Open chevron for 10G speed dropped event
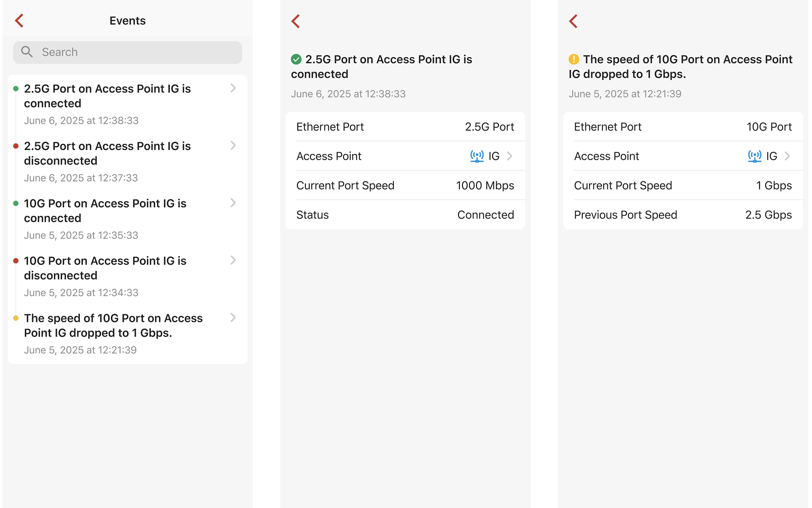 (233, 317)
